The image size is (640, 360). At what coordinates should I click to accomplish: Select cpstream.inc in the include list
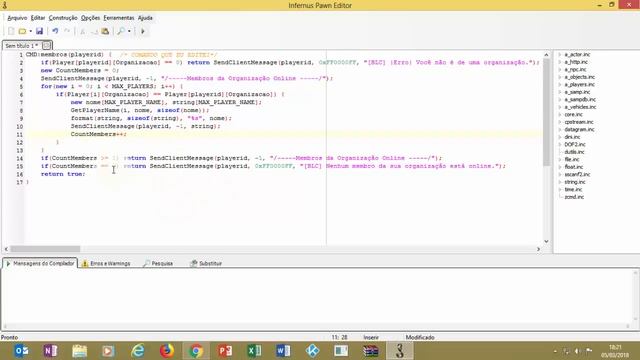pyautogui.click(x=579, y=122)
